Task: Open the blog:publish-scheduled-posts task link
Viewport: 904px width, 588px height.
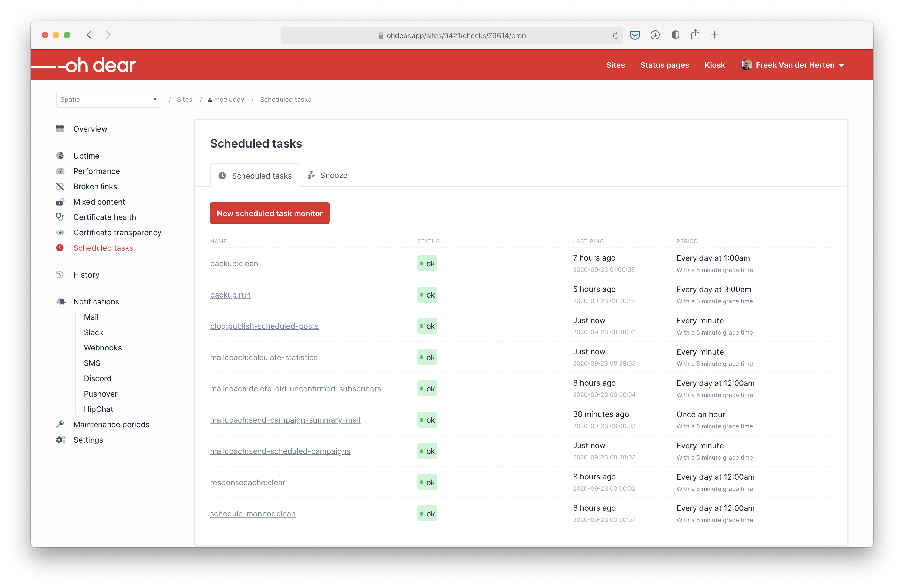Action: [x=264, y=326]
